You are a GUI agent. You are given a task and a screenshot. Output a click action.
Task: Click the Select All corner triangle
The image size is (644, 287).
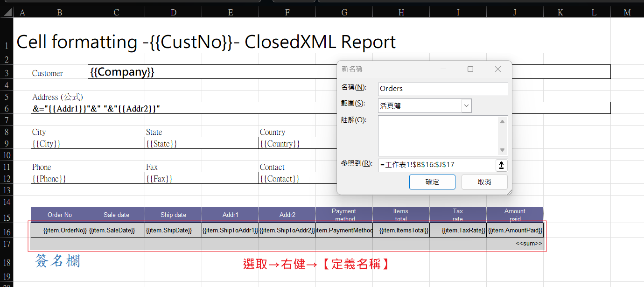tap(7, 13)
